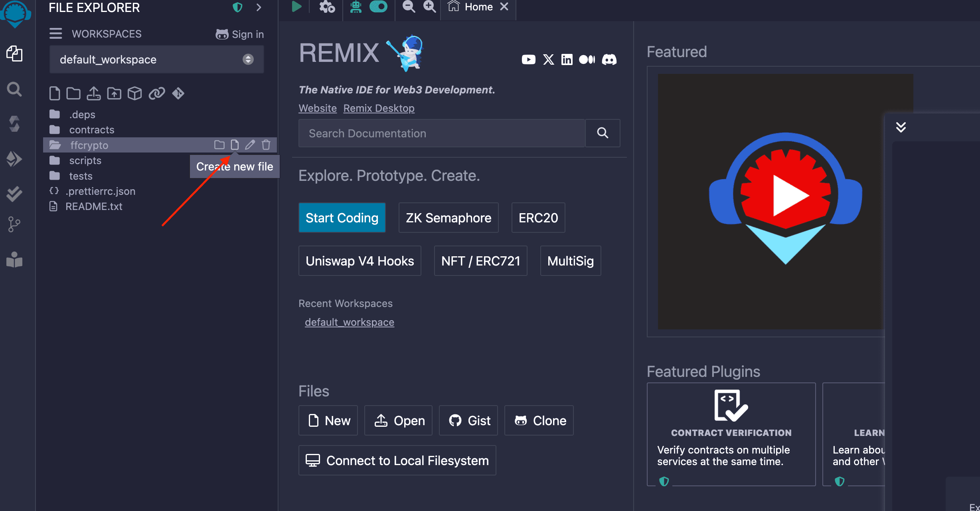980x511 pixels.
Task: Click Connect to Local Filesystem
Action: coord(397,460)
